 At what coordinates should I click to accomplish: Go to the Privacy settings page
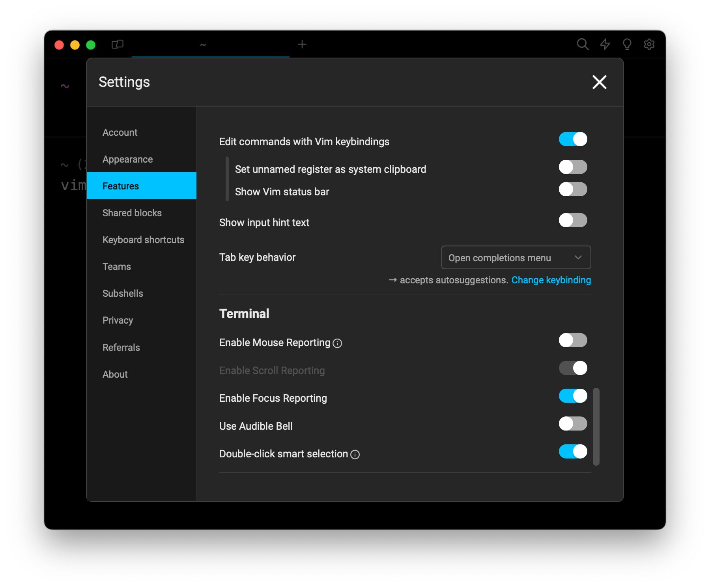pyautogui.click(x=118, y=320)
